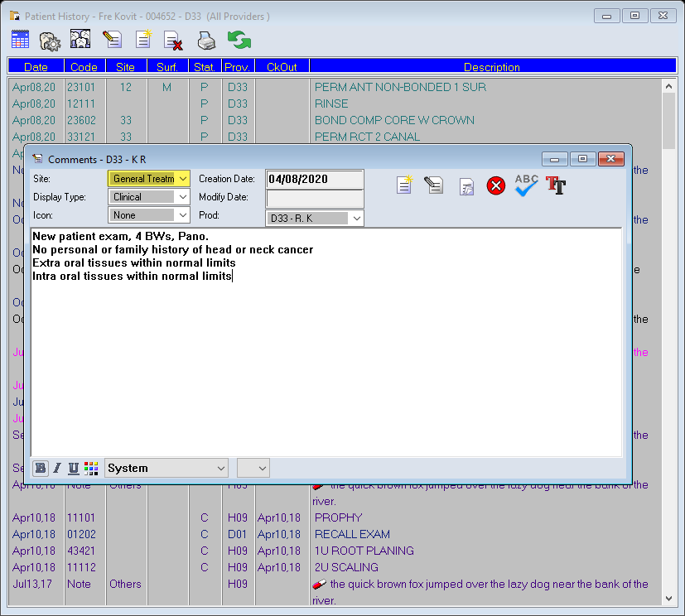
Task: Click the printer icon in Patient History
Action: point(205,40)
